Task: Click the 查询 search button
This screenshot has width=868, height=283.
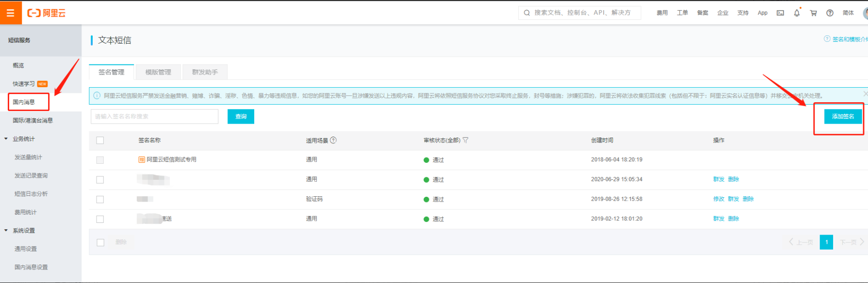Action: point(241,116)
